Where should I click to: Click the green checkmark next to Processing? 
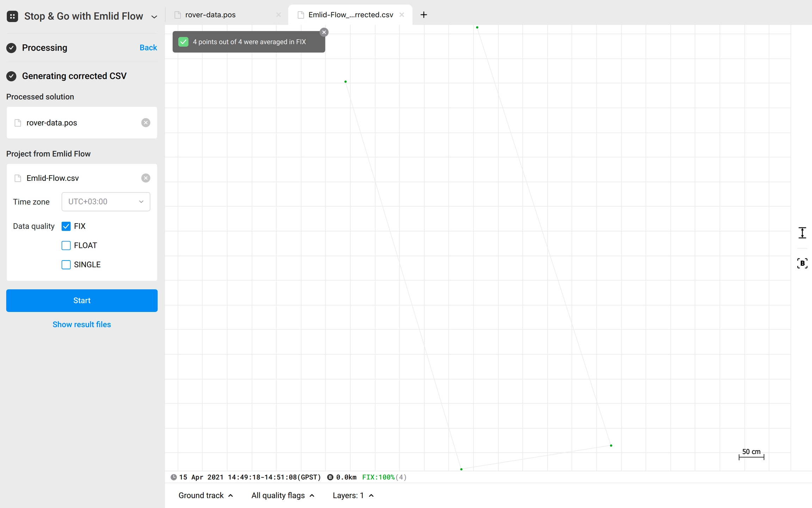(11, 48)
